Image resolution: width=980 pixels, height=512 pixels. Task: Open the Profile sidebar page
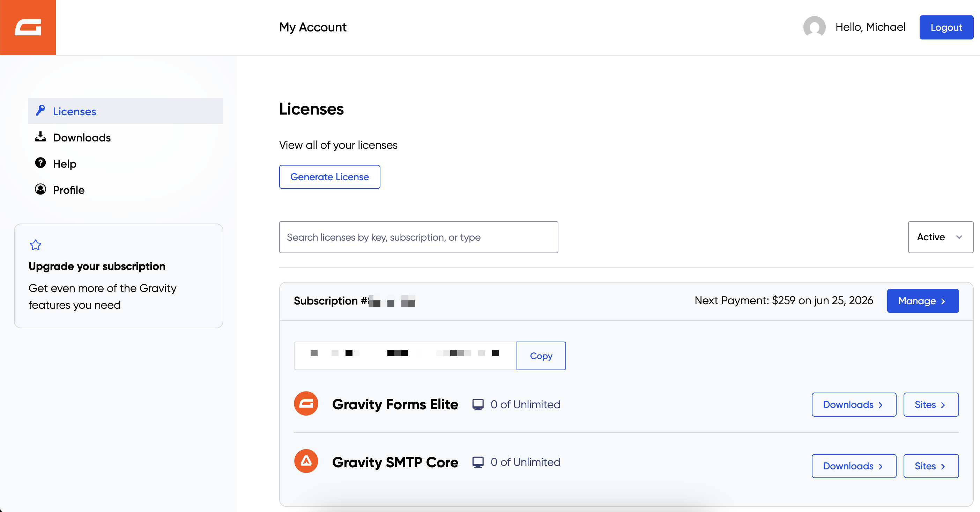[x=68, y=190]
